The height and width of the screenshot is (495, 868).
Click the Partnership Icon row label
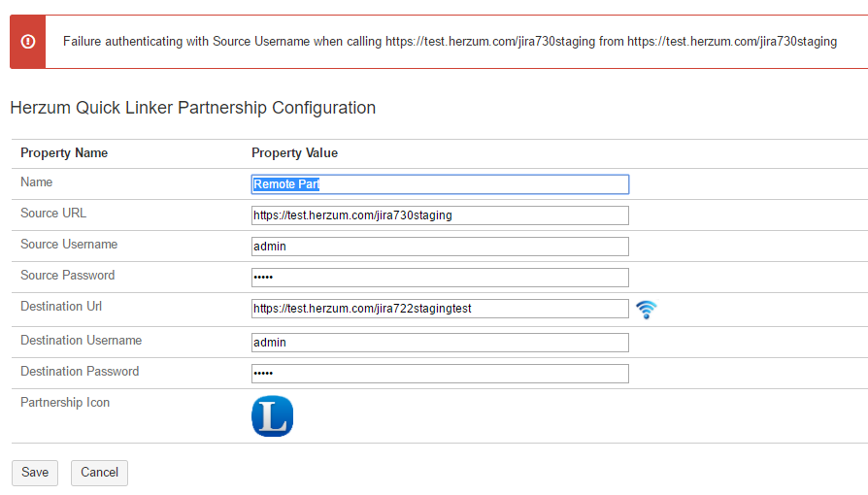65,403
